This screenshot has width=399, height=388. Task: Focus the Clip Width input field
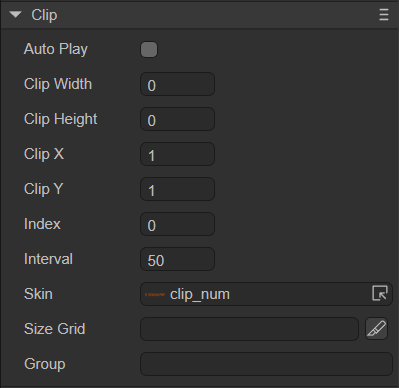tap(177, 84)
